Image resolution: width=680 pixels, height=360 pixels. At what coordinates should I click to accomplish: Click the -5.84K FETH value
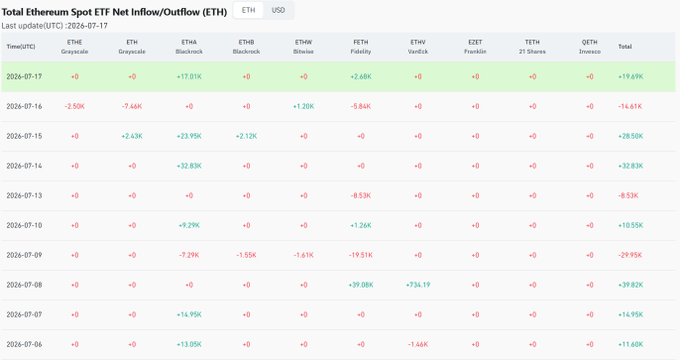tap(361, 106)
